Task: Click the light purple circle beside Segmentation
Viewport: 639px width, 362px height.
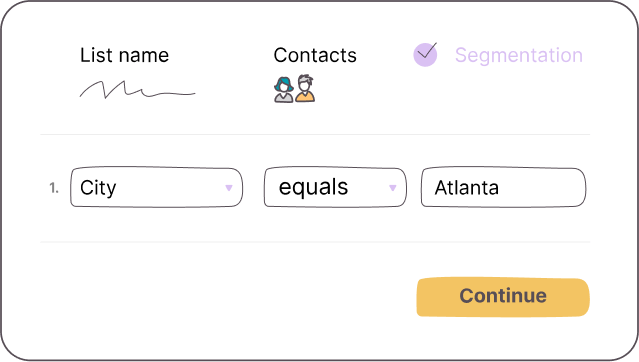Action: coord(425,54)
